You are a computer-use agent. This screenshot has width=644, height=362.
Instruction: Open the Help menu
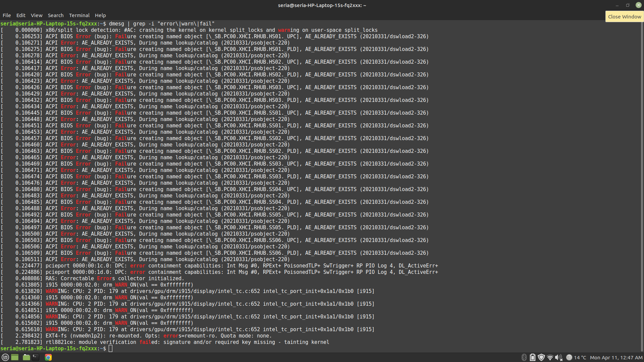(x=100, y=15)
